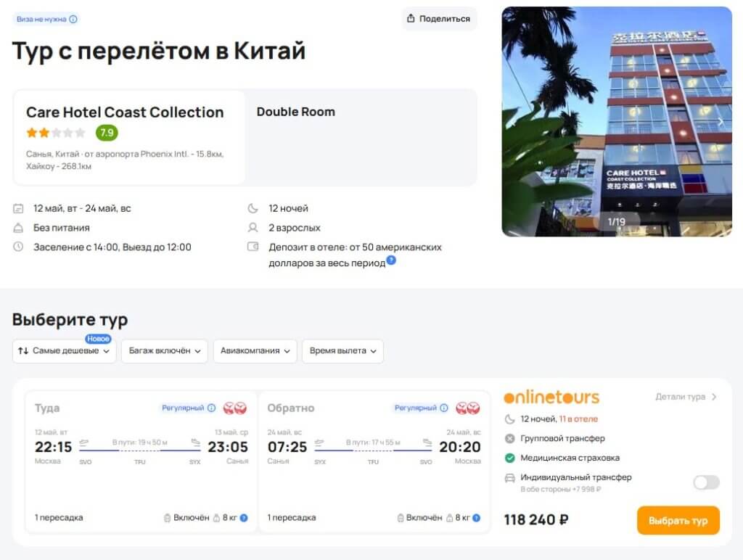Click the luggage info icon in the Обратно card
Viewport: 743px width, 560px height.
pyautogui.click(x=476, y=518)
